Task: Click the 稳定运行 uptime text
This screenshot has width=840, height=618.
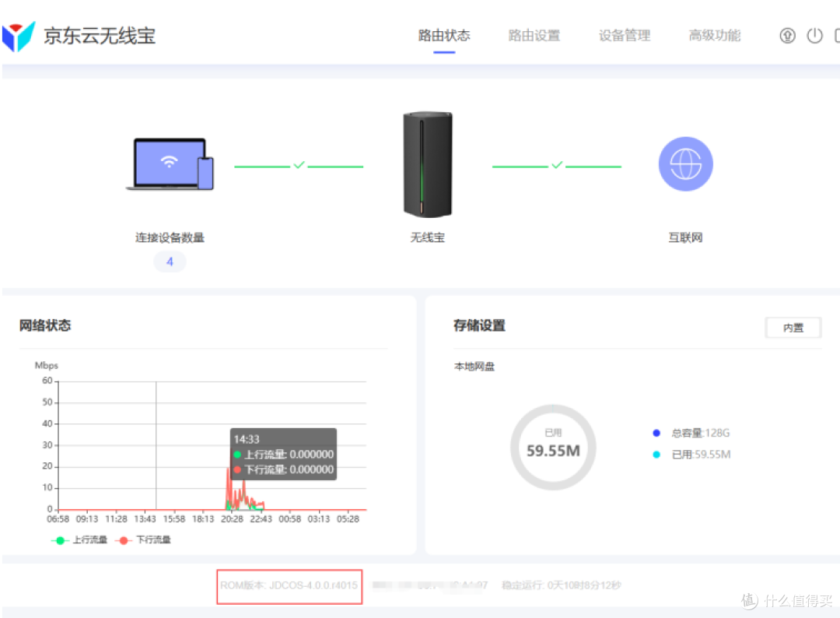Action: [561, 585]
